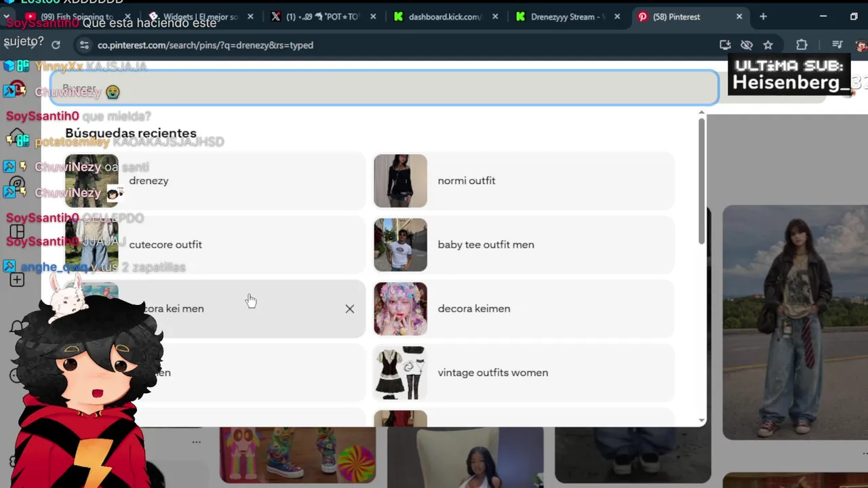Click the 'baby tee outfit men' thumbnail

pos(400,245)
